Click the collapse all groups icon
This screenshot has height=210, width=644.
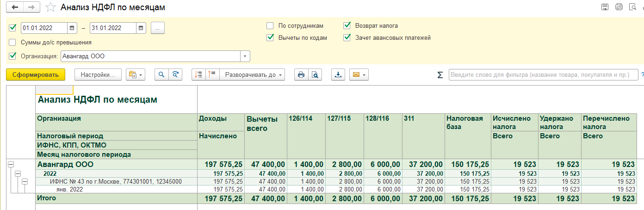[198, 74]
